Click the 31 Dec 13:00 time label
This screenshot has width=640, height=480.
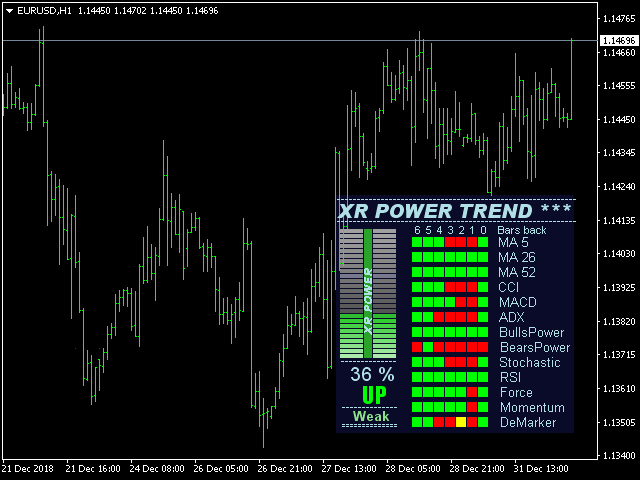[541, 469]
